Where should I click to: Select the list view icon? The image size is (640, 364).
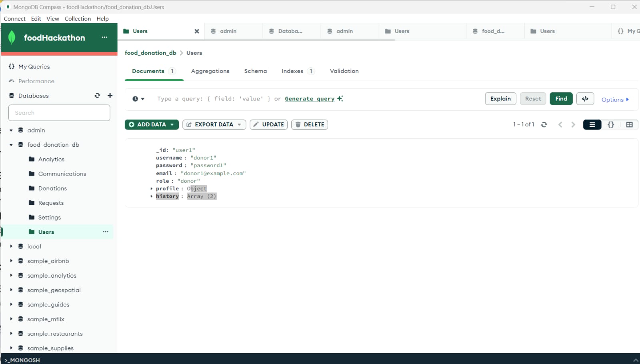(x=592, y=124)
